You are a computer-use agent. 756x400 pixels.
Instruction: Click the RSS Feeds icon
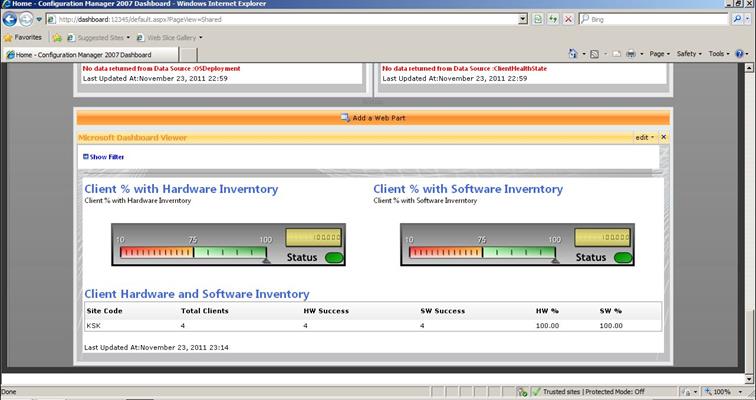[595, 54]
